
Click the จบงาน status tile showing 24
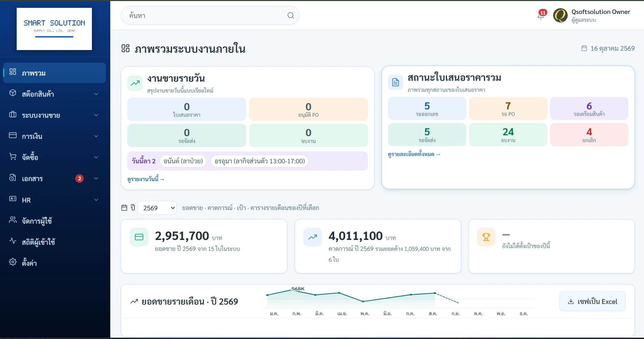508,135
